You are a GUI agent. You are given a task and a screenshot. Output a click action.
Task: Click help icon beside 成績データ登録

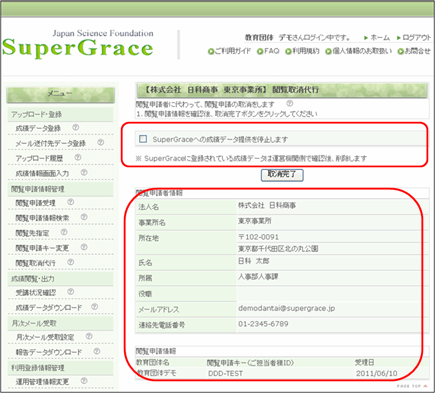(76, 127)
